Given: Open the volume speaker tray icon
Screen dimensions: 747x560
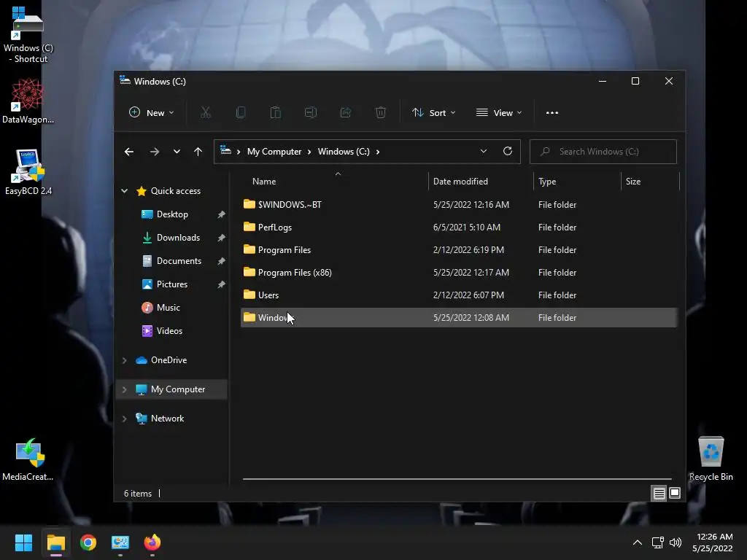Looking at the screenshot, I should [676, 542].
